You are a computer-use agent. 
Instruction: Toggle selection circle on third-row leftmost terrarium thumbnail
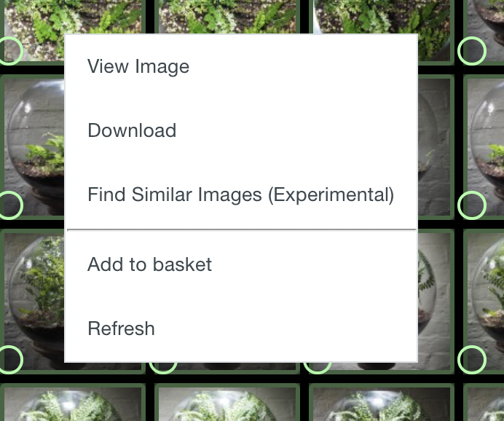click(x=9, y=360)
